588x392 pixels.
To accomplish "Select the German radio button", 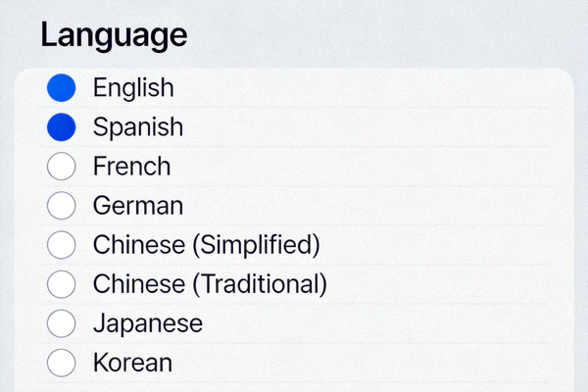I will 61,206.
